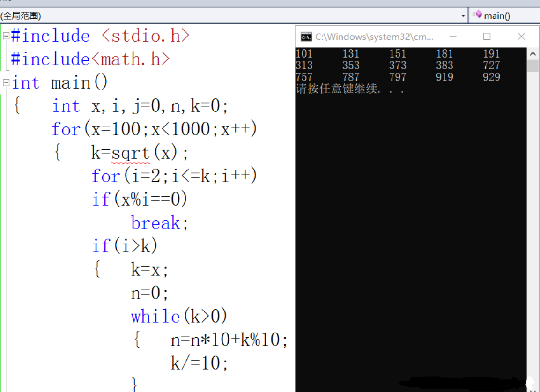540x392 pixels.
Task: Click console scrollbar up arrow
Action: point(533,54)
